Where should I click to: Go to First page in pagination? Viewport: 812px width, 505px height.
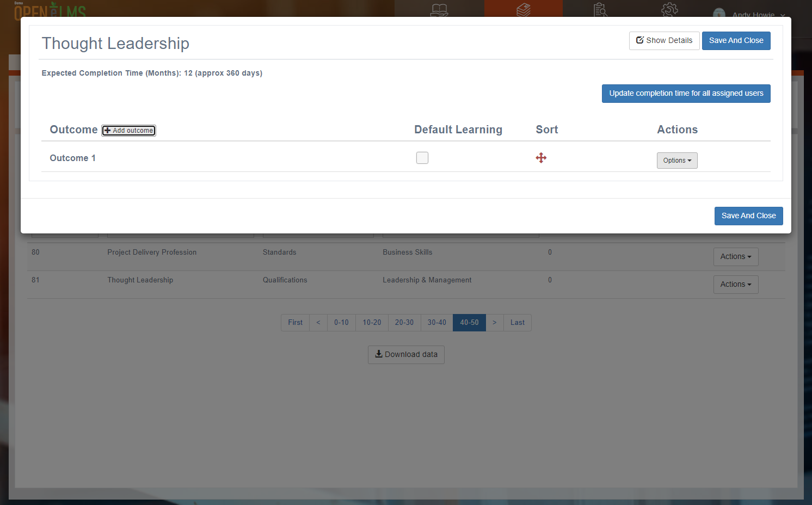(296, 323)
